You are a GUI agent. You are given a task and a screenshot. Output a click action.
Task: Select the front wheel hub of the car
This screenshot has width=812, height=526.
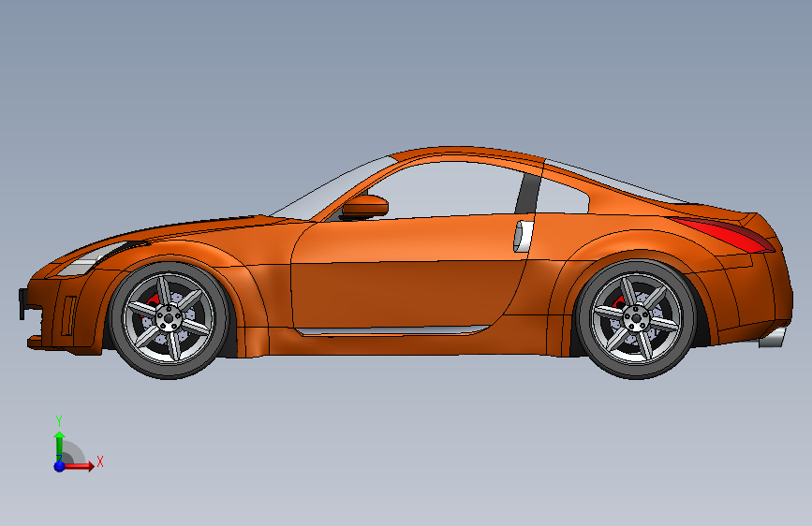click(x=169, y=317)
